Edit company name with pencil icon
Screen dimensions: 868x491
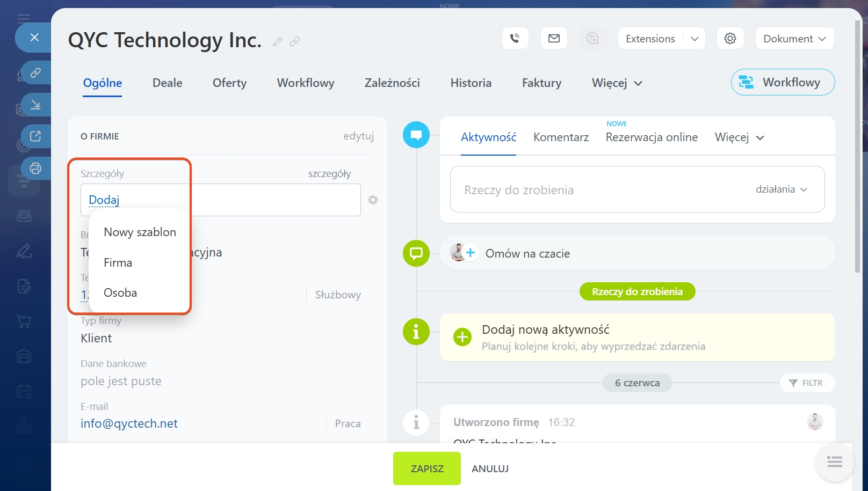pos(277,41)
